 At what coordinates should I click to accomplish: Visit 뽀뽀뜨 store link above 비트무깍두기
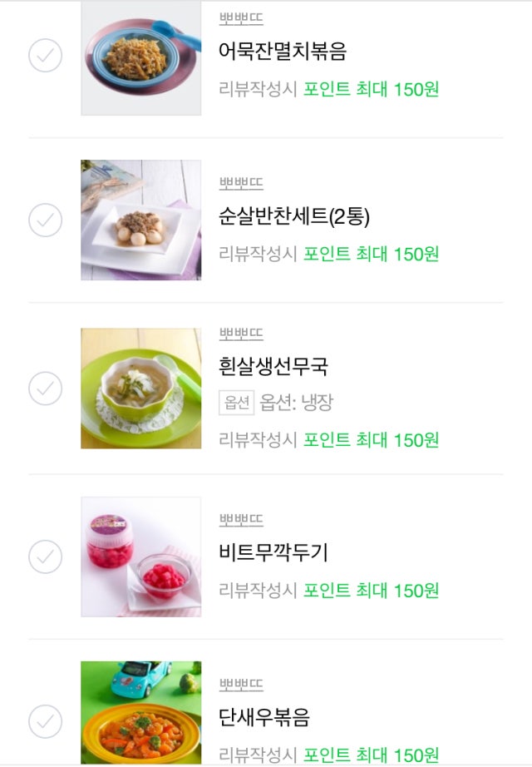pos(241,519)
